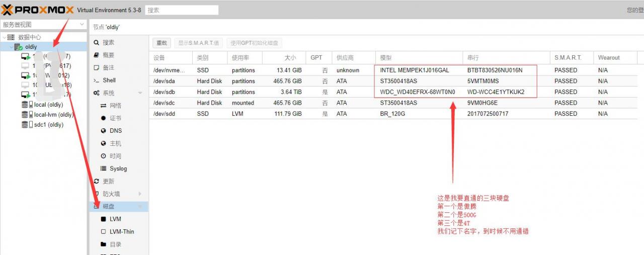Screen dimensions: 644x255
Task: Select the oldiy node in tree
Action: pyautogui.click(x=31, y=47)
